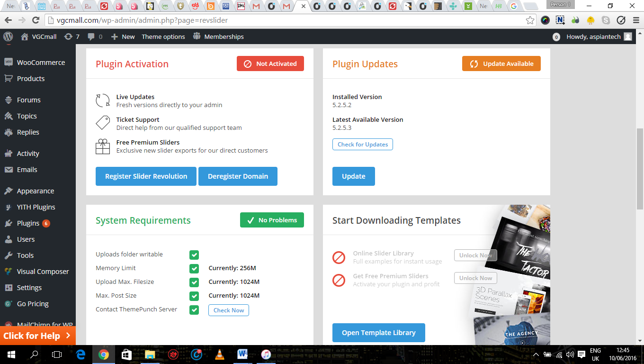The height and width of the screenshot is (364, 644).
Task: Open the color camera lens extension
Action: click(x=546, y=20)
